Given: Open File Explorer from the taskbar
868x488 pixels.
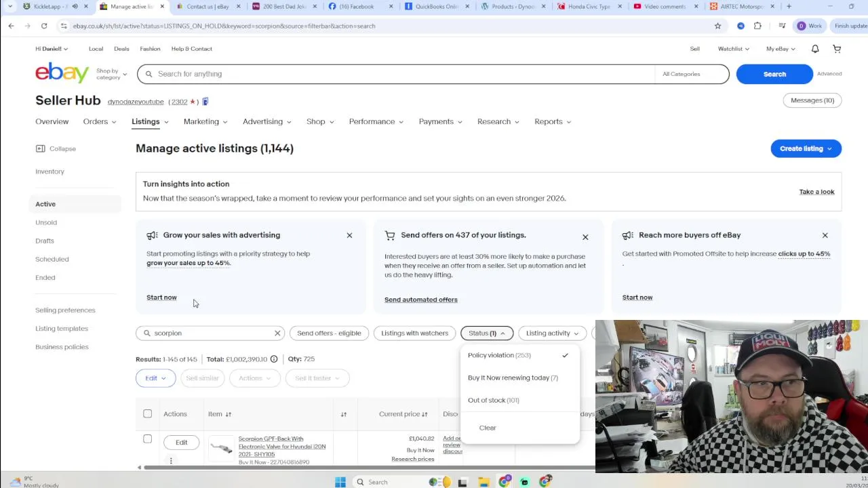Looking at the screenshot, I should pyautogui.click(x=484, y=482).
